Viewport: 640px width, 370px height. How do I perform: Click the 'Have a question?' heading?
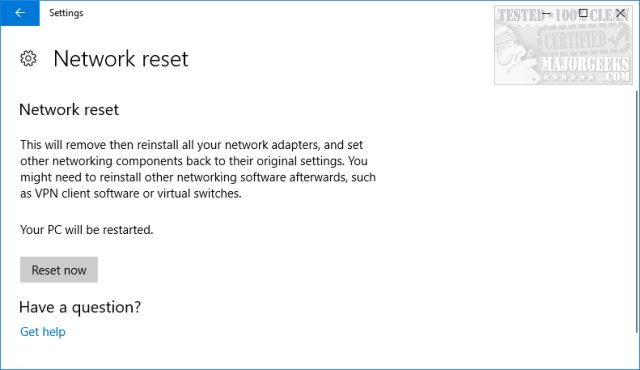pyautogui.click(x=80, y=307)
